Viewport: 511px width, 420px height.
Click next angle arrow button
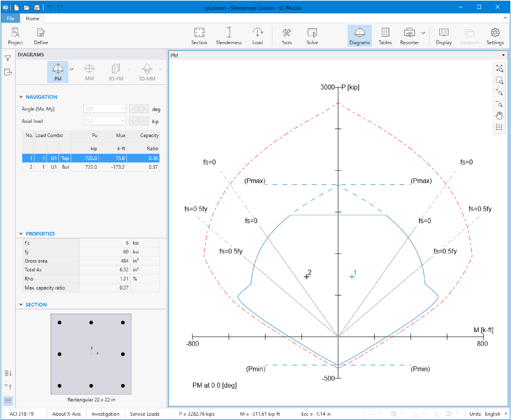[144, 109]
